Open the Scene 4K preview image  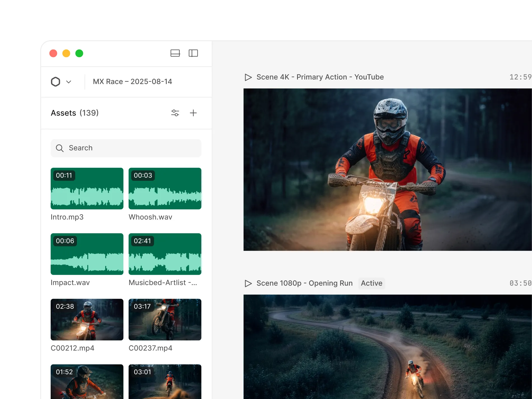tap(388, 170)
